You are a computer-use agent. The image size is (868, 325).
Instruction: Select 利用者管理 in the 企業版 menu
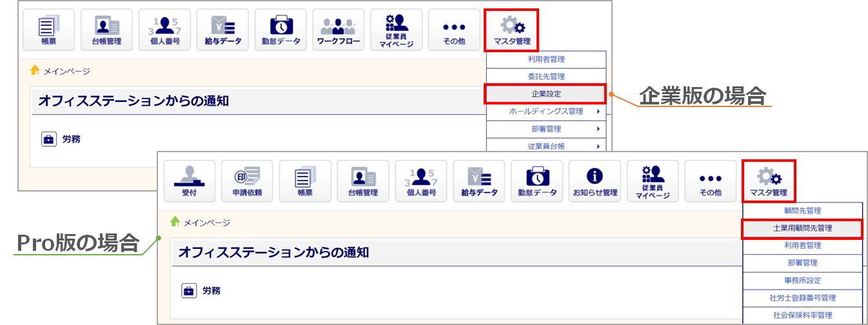click(x=546, y=59)
